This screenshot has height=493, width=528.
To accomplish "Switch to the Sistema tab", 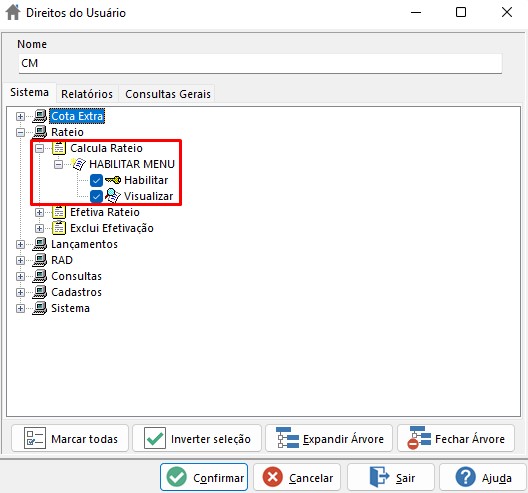I will pos(29,92).
